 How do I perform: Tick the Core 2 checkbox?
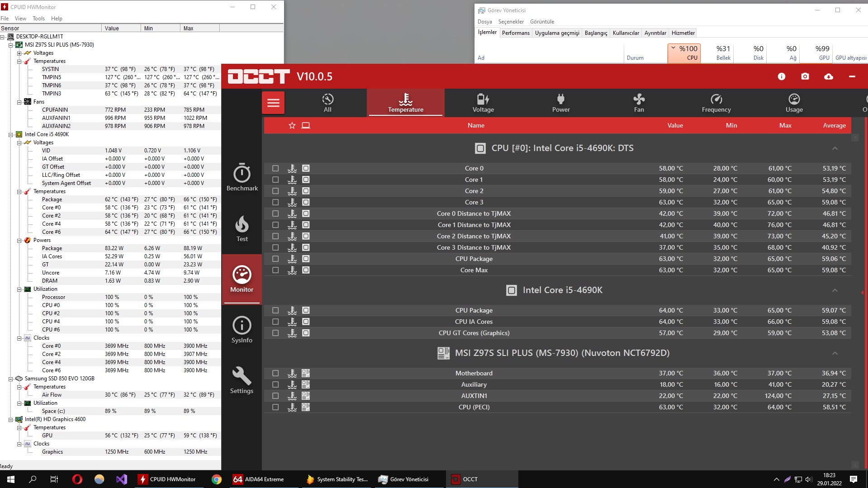(x=275, y=191)
